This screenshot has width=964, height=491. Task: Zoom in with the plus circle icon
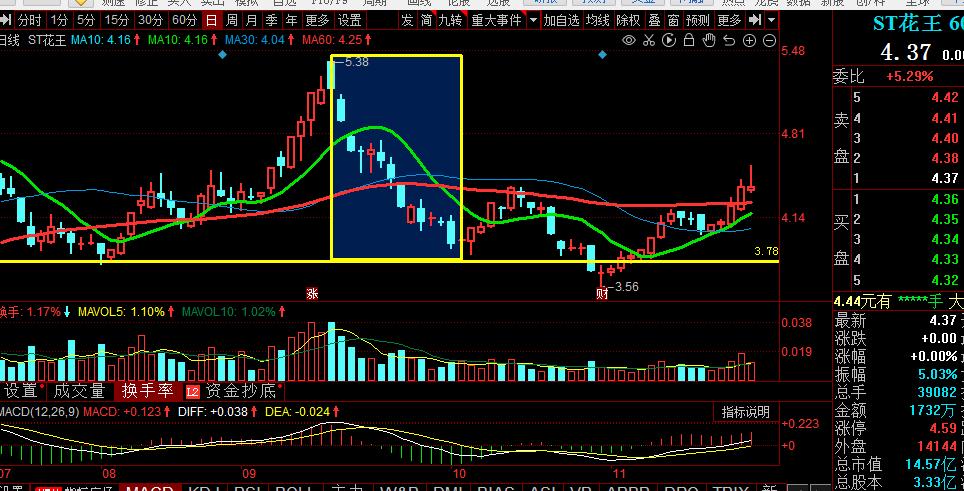coord(749,41)
